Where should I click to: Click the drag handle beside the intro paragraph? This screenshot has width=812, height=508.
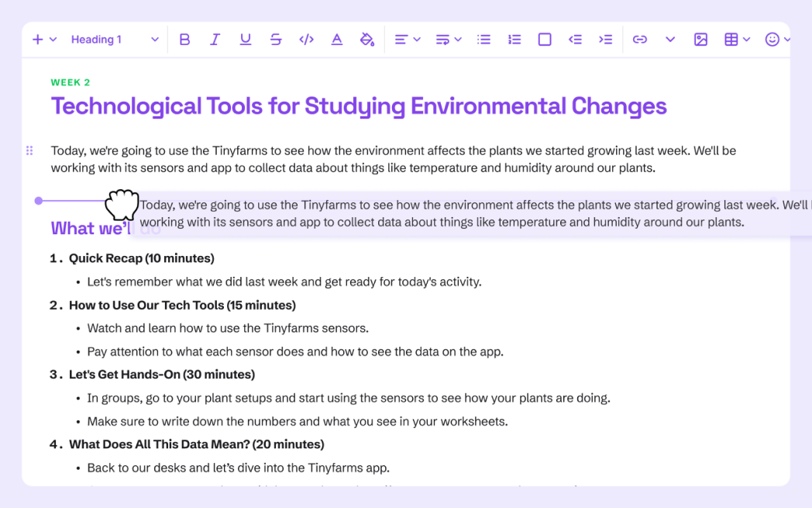point(29,150)
